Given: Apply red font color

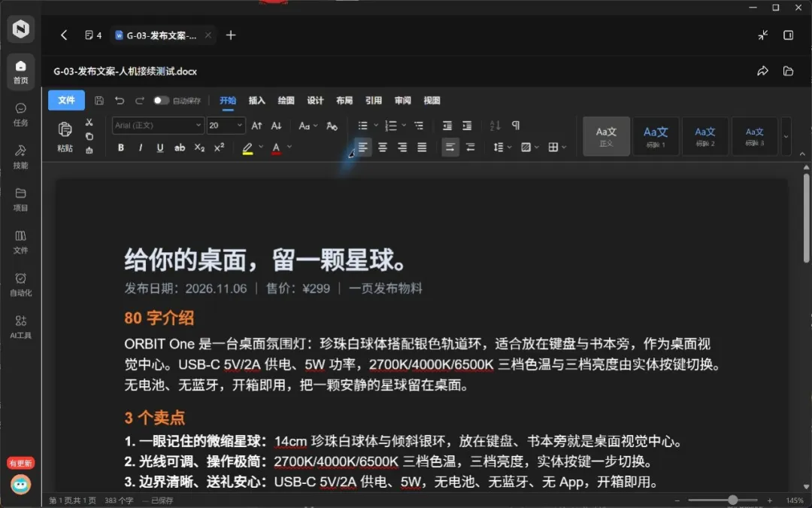Looking at the screenshot, I should pyautogui.click(x=277, y=148).
